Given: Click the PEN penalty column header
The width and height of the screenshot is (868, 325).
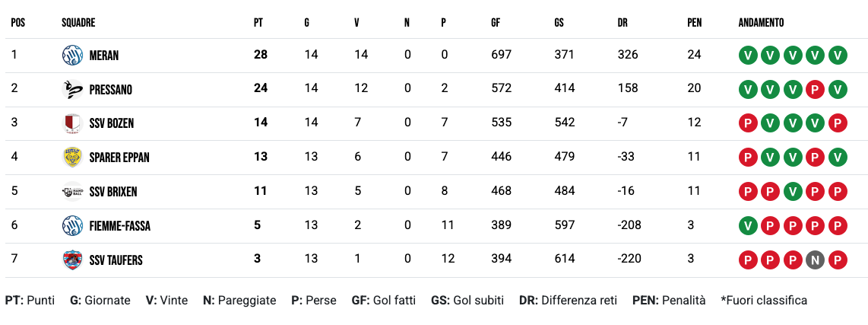Looking at the screenshot, I should tap(694, 23).
